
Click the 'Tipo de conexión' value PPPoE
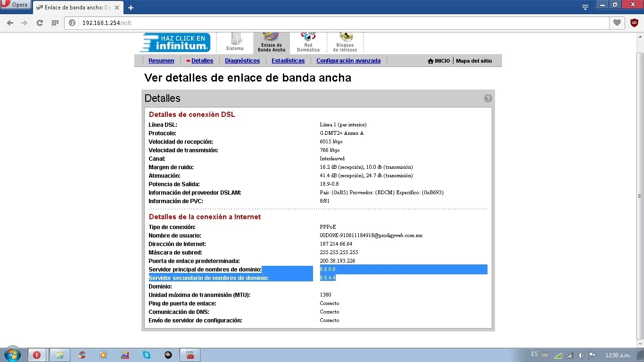pyautogui.click(x=328, y=227)
